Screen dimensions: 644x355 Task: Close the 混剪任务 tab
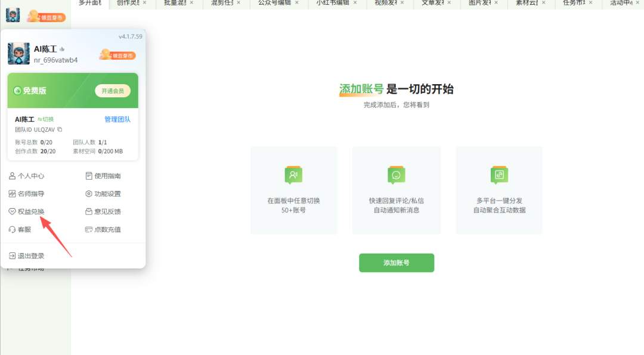pos(239,2)
